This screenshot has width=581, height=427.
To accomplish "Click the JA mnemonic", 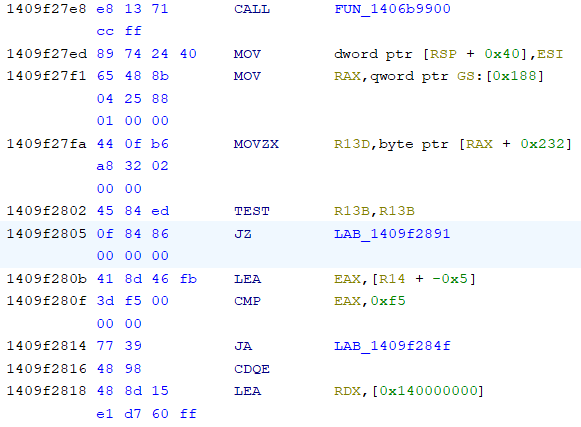I will pyautogui.click(x=243, y=346).
